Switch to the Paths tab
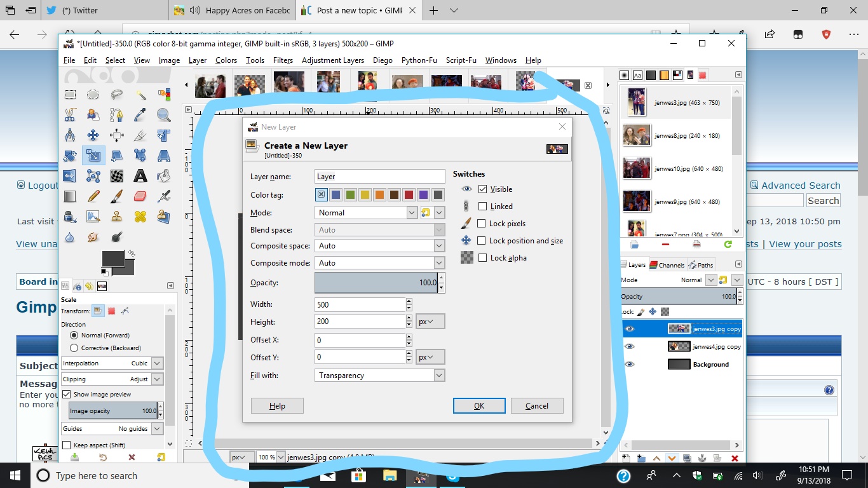The height and width of the screenshot is (488, 868). pos(701,265)
